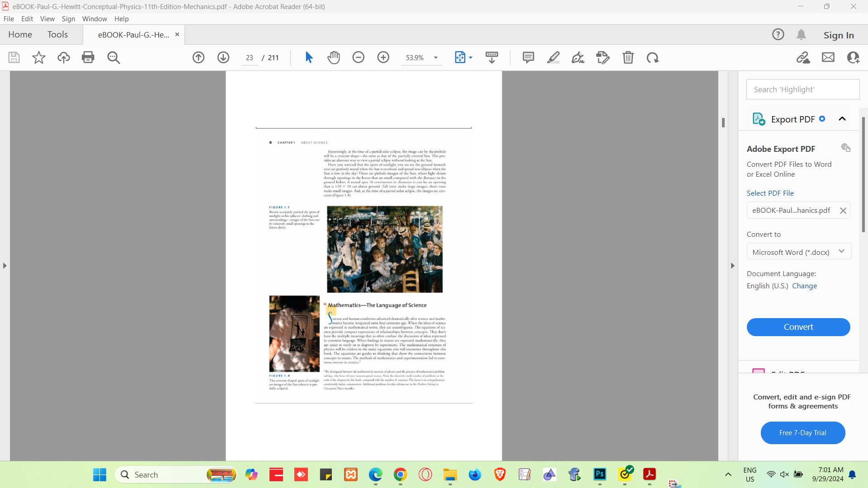Screen dimensions: 868x488
Task: Expand the left navigation pane arrow
Action: pyautogui.click(x=5, y=266)
